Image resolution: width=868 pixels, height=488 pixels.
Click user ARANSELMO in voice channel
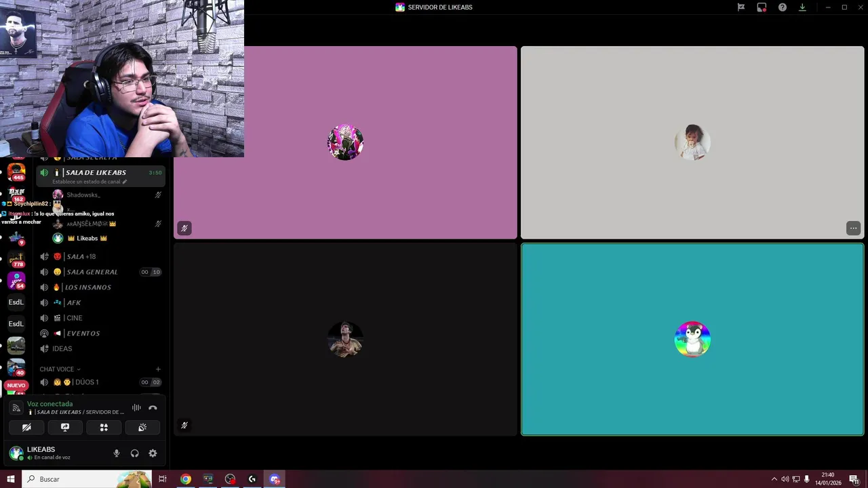coord(107,224)
